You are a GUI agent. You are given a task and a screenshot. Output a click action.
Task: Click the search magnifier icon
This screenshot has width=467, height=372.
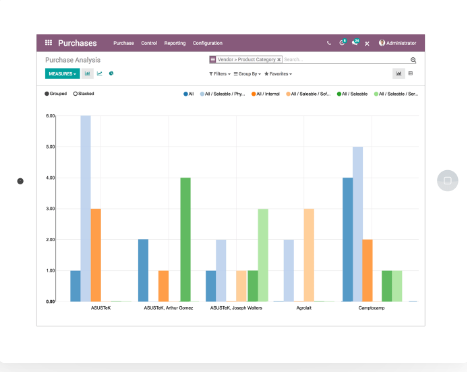413,60
